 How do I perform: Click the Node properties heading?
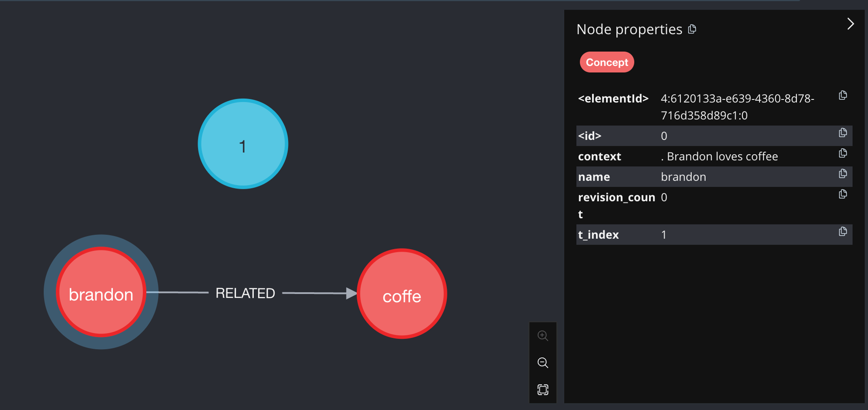point(629,30)
